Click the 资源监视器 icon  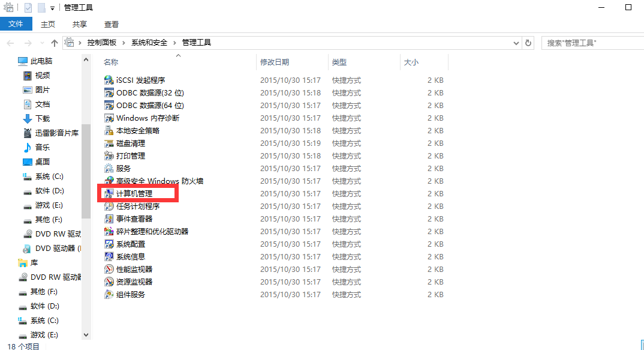(x=109, y=282)
